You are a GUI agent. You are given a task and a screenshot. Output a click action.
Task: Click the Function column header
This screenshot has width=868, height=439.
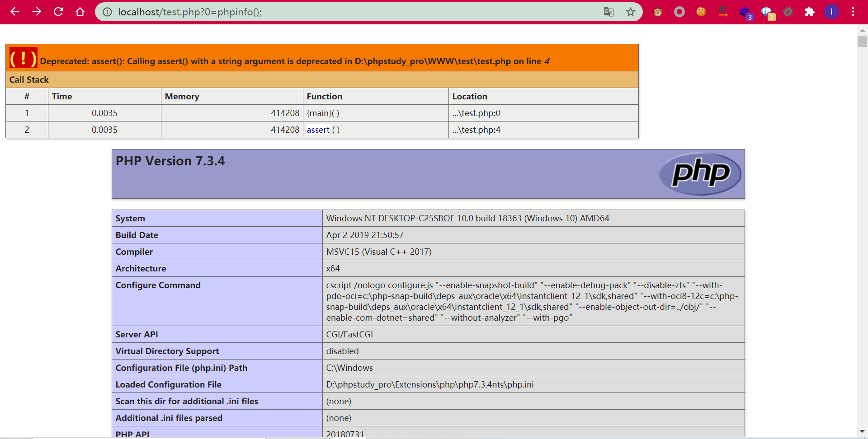(x=375, y=96)
